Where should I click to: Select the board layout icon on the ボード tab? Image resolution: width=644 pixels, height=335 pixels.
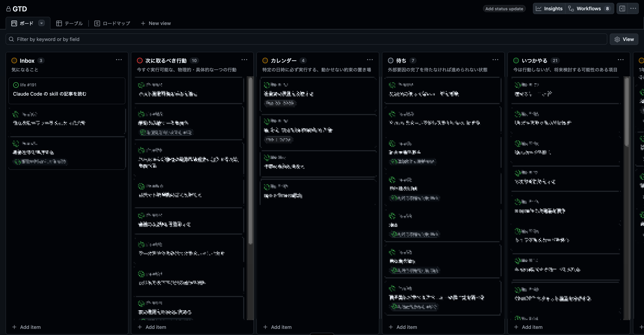click(x=14, y=23)
